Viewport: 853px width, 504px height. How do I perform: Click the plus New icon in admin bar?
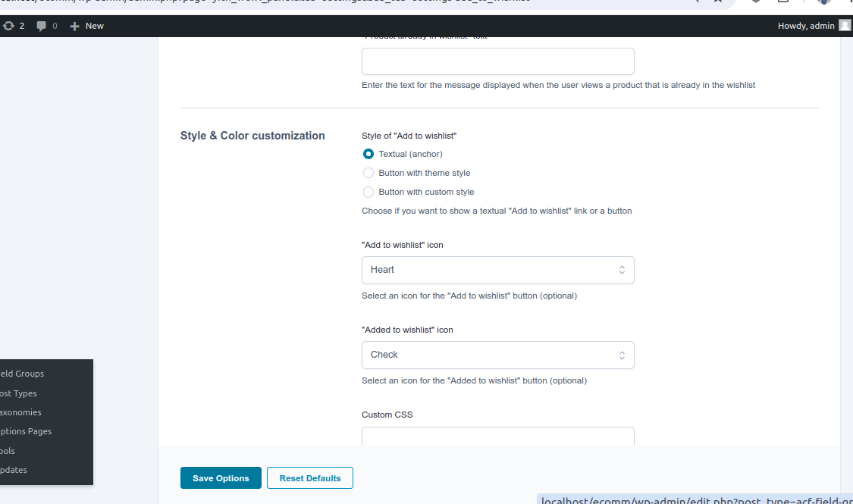[74, 26]
